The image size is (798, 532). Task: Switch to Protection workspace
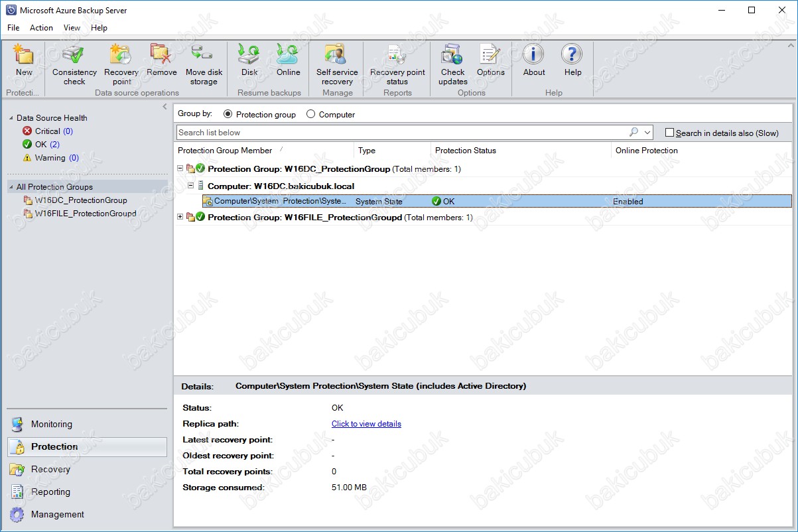tap(87, 447)
